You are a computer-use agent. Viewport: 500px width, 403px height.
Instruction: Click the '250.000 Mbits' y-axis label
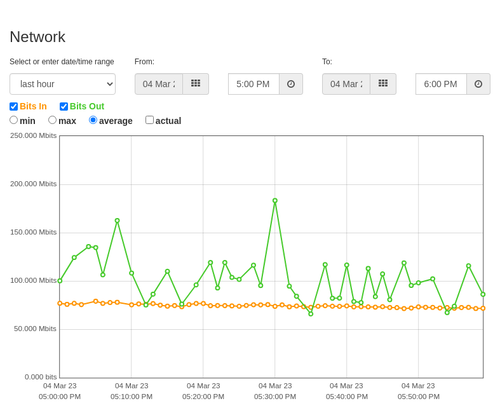coord(33,136)
